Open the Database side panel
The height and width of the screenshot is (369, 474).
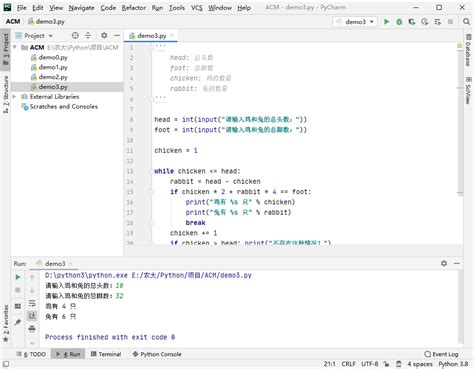(x=468, y=50)
